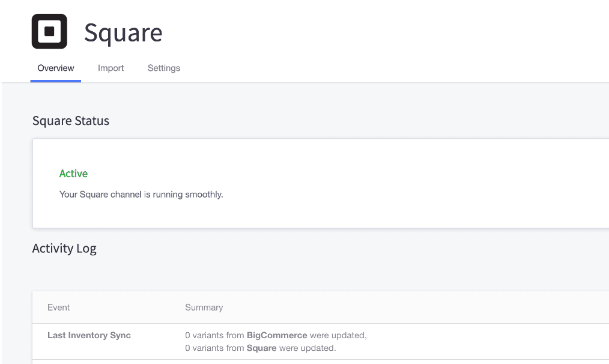This screenshot has width=609, height=364.
Task: Click the Event column header
Action: pos(58,308)
